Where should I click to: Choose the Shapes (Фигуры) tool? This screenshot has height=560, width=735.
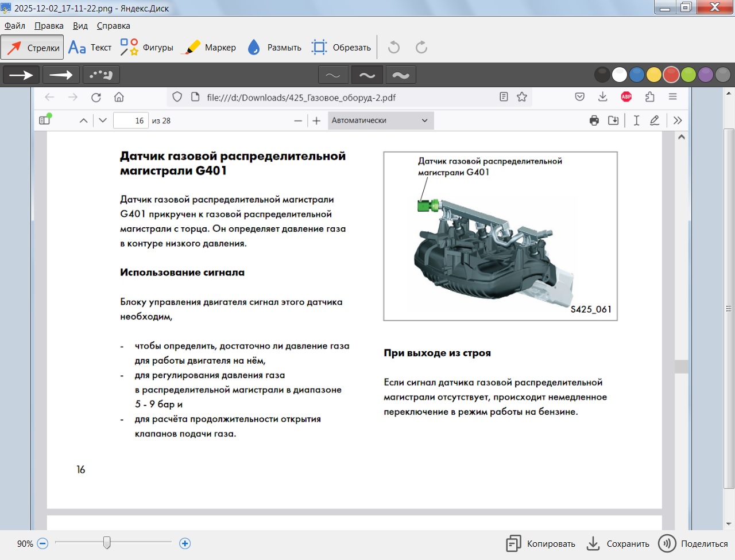pos(146,48)
